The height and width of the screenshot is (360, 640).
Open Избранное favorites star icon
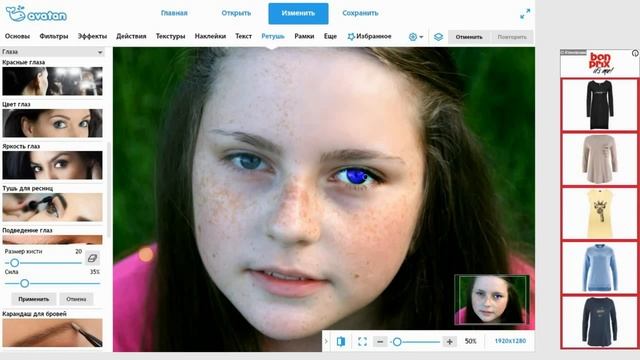tap(351, 36)
